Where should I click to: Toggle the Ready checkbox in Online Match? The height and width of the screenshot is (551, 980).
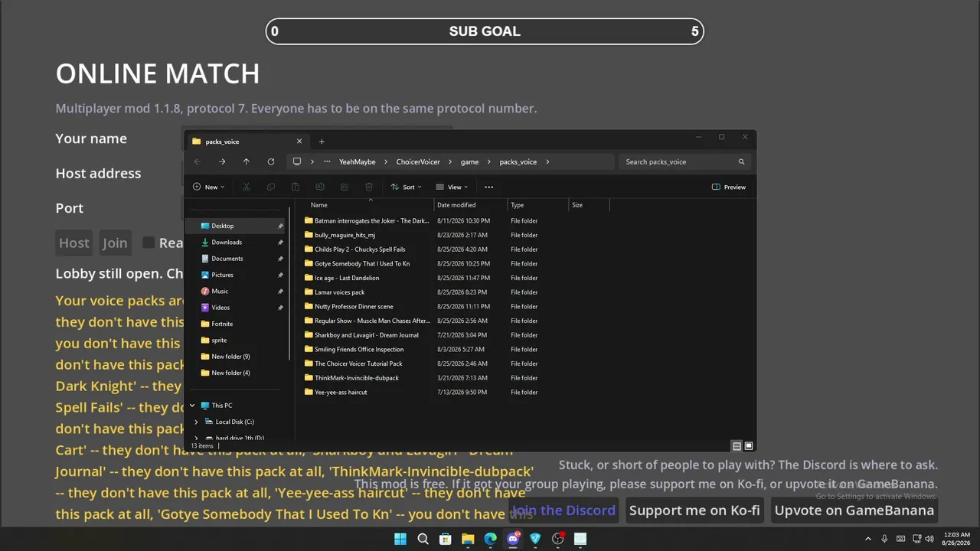[x=149, y=243]
